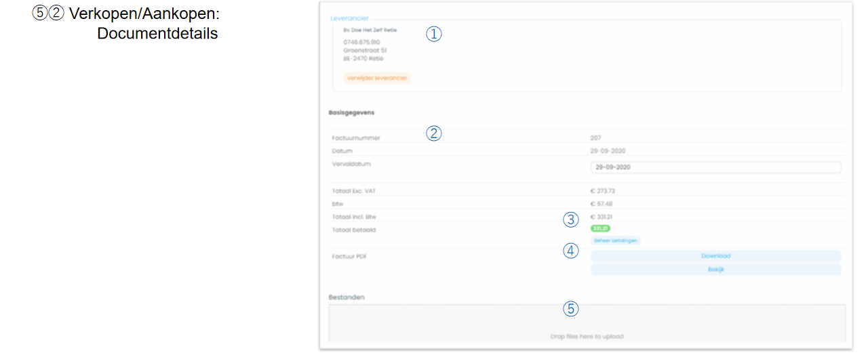Screen dimensions: 868x359
Task: Click the Basisgegevens section heading
Action: pyautogui.click(x=351, y=112)
